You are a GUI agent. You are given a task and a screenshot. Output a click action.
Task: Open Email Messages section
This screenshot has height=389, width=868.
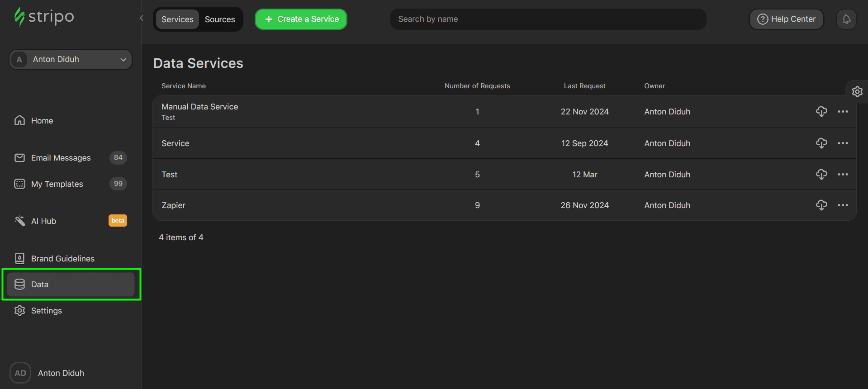(61, 158)
